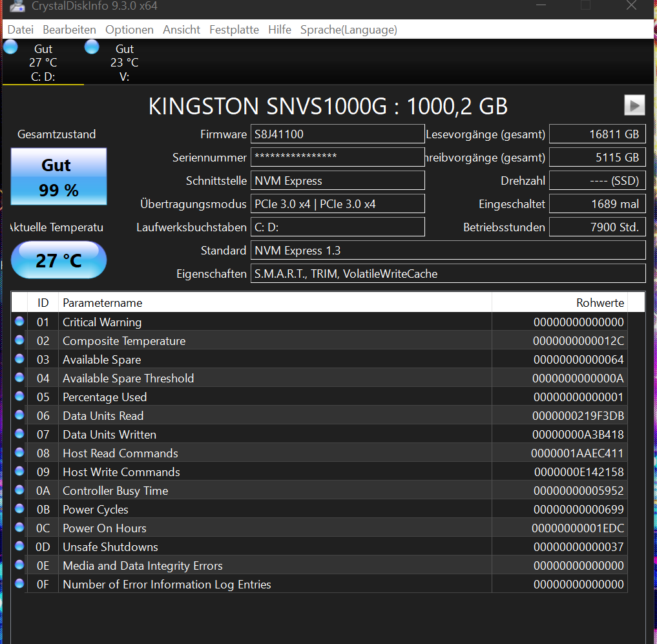
Task: Click the Firmware field S8J41100
Action: [338, 134]
